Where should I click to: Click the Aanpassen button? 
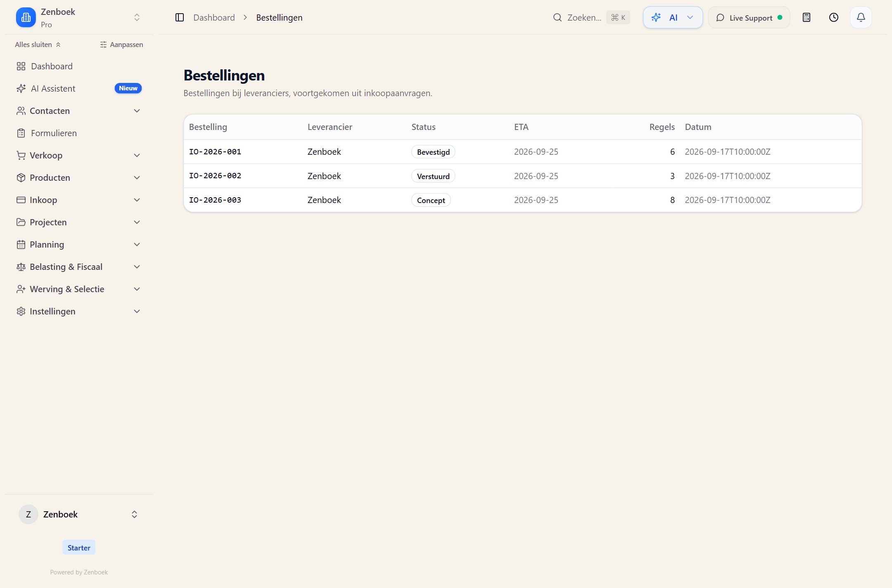pyautogui.click(x=121, y=45)
